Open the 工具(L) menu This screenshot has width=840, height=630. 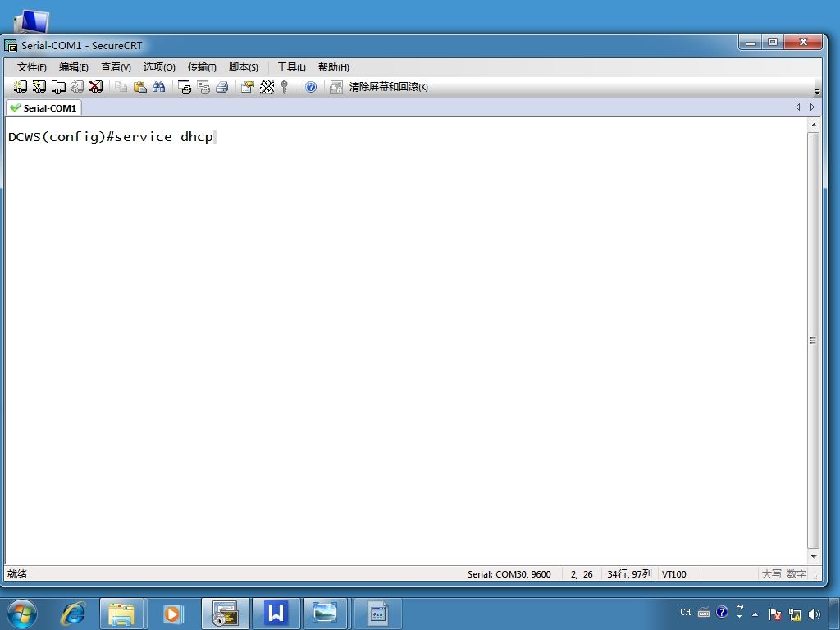[291, 67]
